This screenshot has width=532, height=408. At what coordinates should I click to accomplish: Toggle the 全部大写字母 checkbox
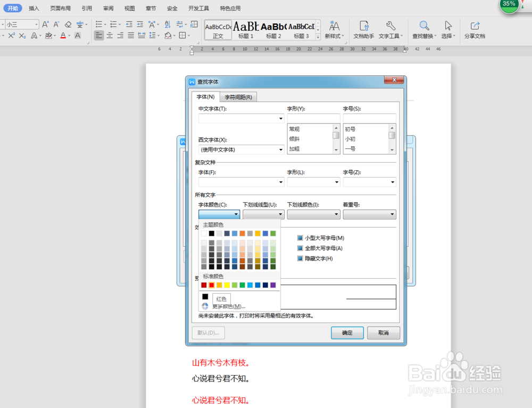[x=300, y=248]
